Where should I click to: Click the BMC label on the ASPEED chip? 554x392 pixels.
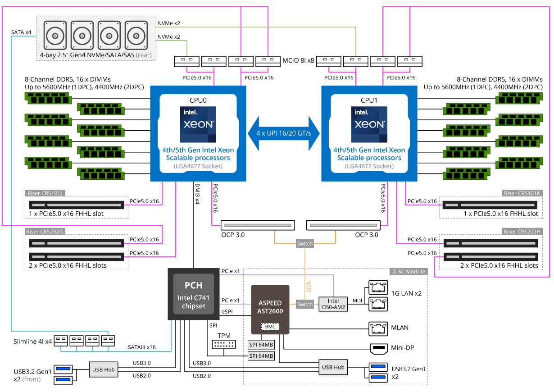(271, 326)
